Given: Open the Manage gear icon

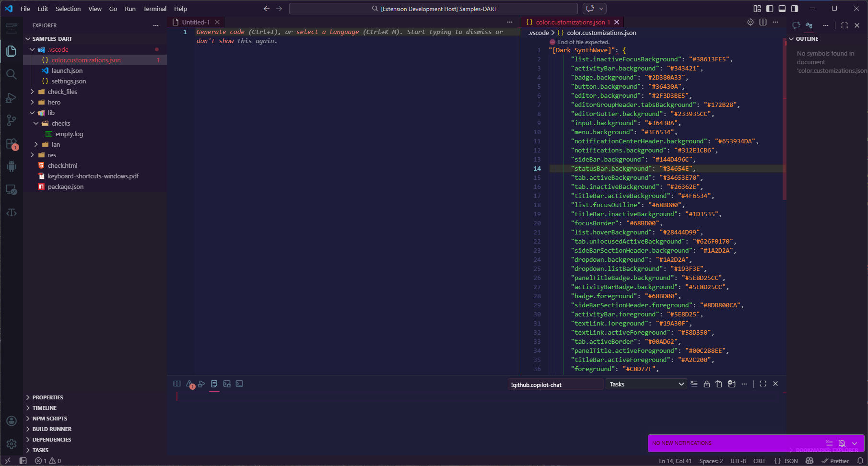Looking at the screenshot, I should [12, 444].
